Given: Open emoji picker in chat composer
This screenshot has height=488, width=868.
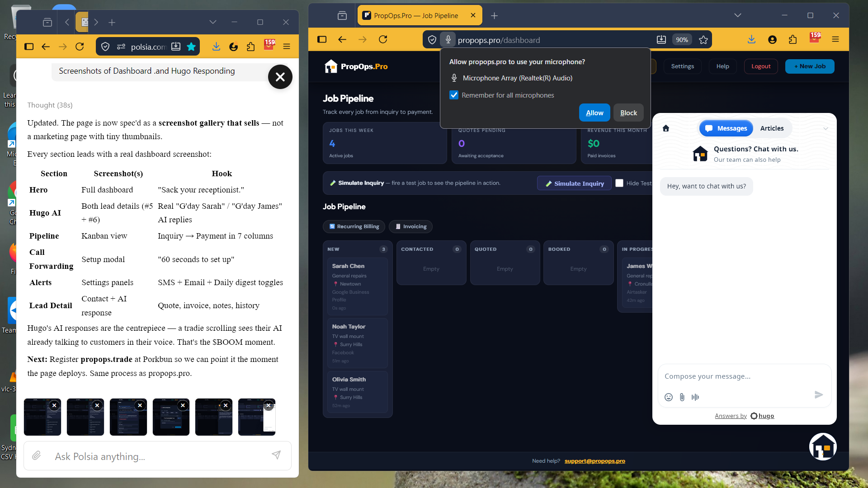Looking at the screenshot, I should pos(669,397).
